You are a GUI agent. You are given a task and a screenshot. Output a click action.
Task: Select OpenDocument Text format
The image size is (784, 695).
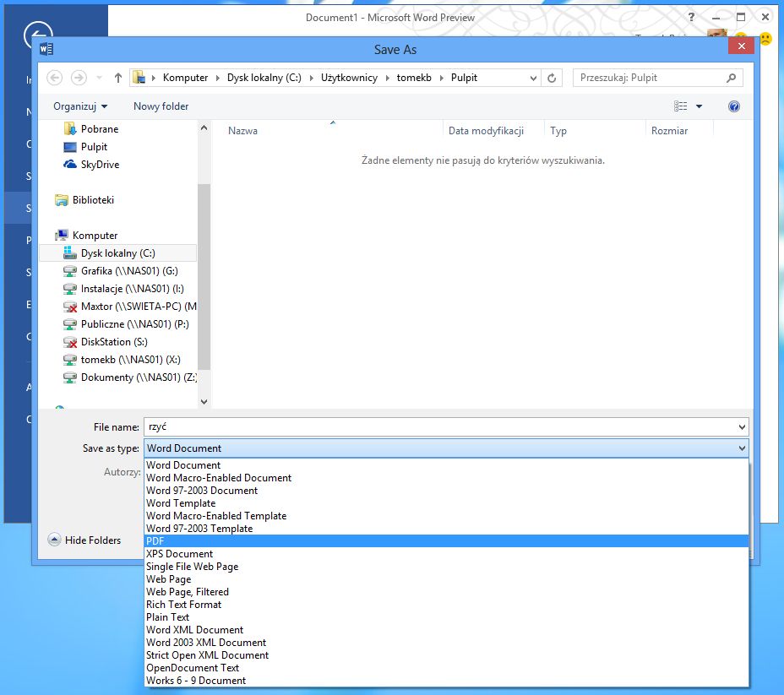(447, 668)
